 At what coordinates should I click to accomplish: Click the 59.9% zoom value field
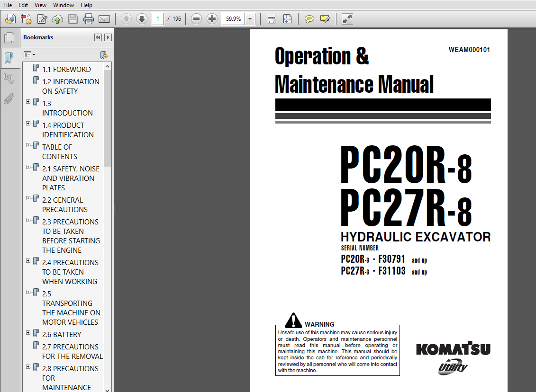[x=234, y=19]
